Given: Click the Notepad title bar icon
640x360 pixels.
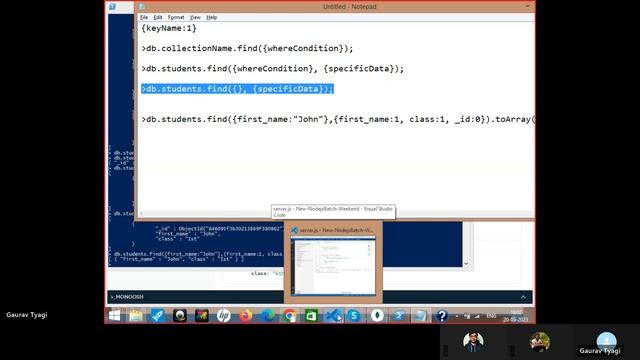Looking at the screenshot, I should point(142,7).
